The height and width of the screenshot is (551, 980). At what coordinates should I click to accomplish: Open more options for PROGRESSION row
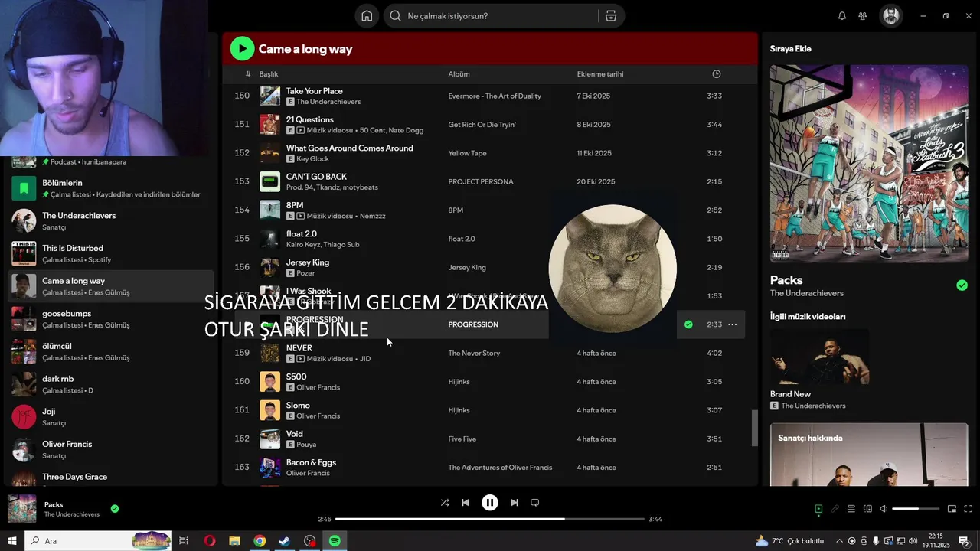733,324
